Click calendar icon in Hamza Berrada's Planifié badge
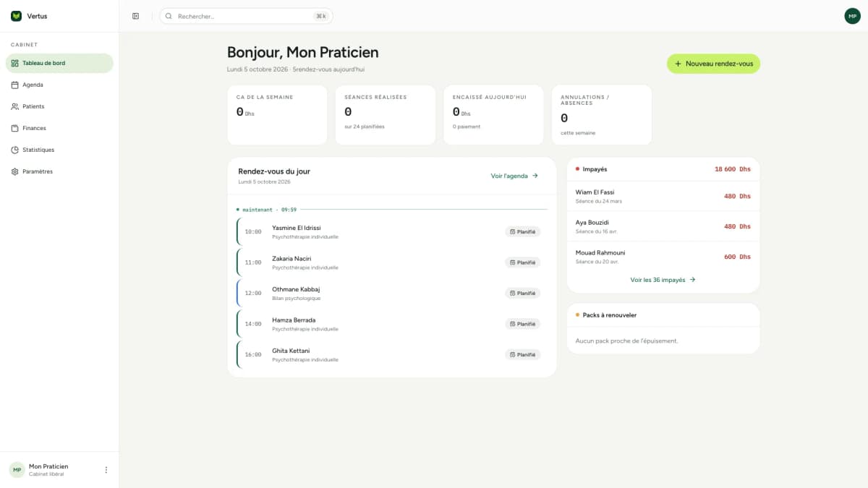 pos(513,324)
